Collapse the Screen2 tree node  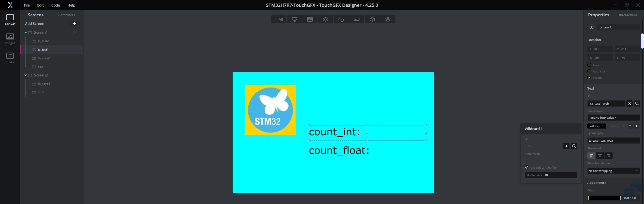pos(26,75)
